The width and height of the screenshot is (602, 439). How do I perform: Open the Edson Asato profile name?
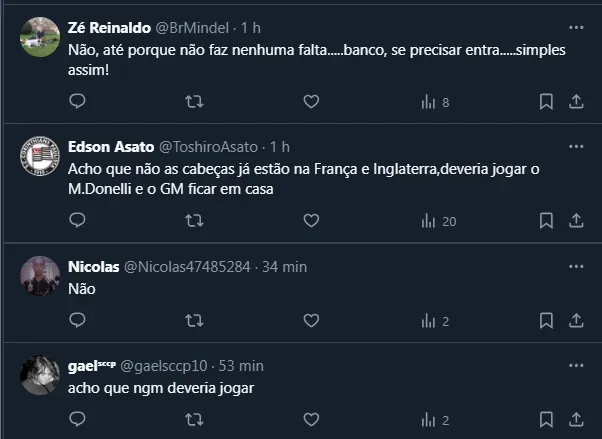pos(109,147)
